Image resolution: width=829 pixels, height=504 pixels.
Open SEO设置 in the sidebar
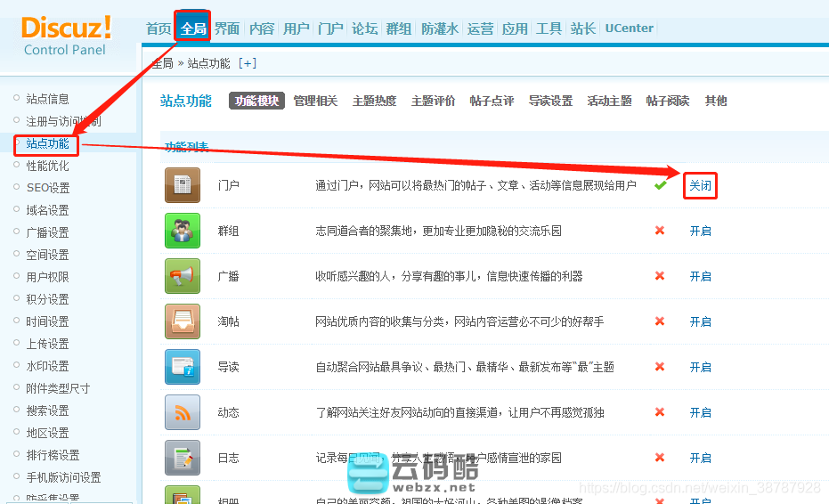coord(48,188)
